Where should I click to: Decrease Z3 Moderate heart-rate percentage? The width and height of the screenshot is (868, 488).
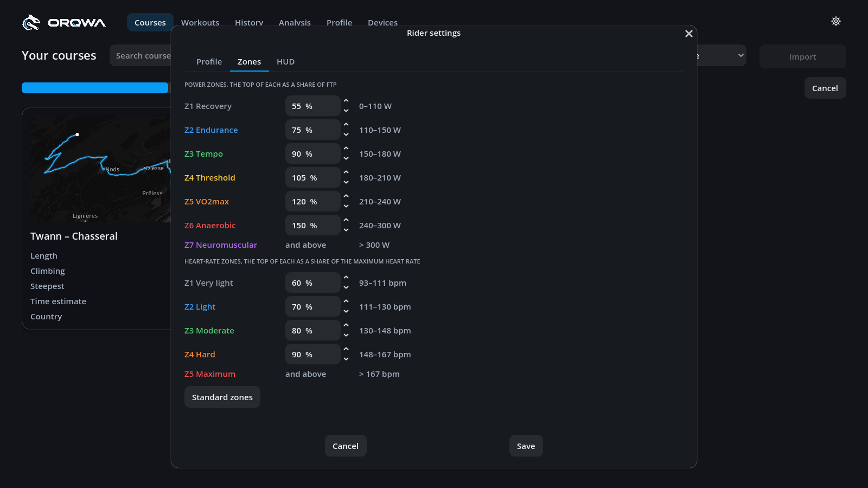click(x=346, y=336)
